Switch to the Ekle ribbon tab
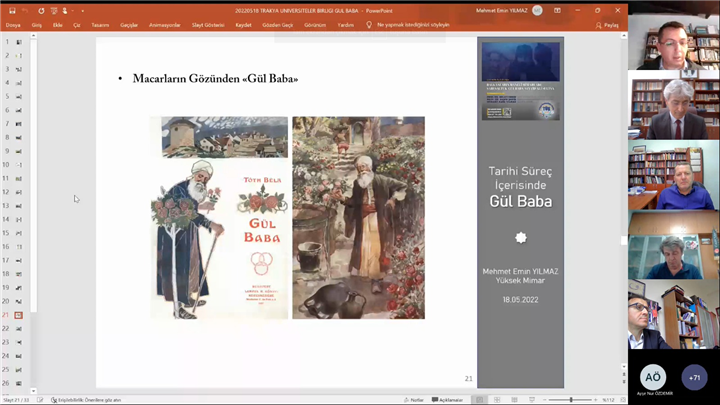The image size is (720, 405). tap(57, 25)
